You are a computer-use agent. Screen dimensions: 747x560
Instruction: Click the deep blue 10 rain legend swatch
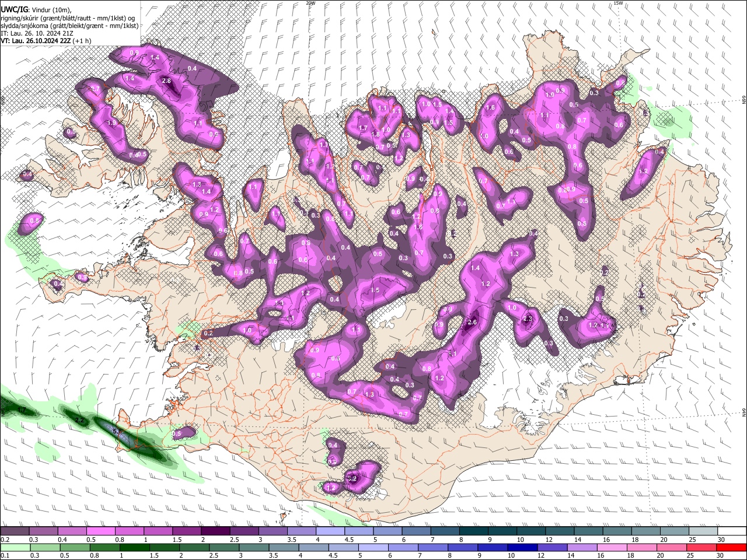[x=522, y=547]
